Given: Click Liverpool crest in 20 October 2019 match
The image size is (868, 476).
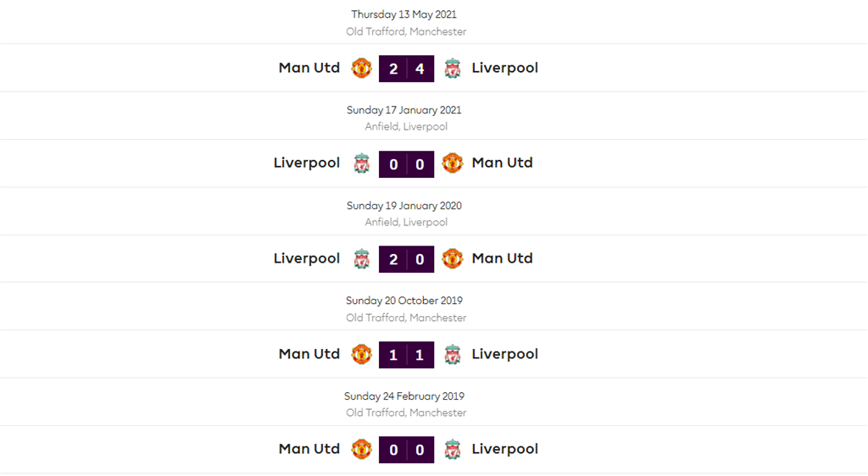Looking at the screenshot, I should coord(453,354).
